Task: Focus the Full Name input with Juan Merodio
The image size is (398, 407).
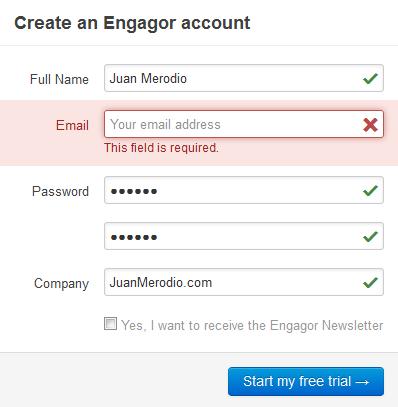Action: (244, 78)
